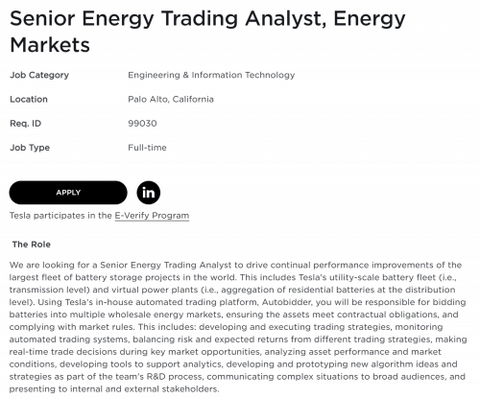Click the 'Tesla participates in the' text
Screen dimensions: 480x398
tap(60, 216)
